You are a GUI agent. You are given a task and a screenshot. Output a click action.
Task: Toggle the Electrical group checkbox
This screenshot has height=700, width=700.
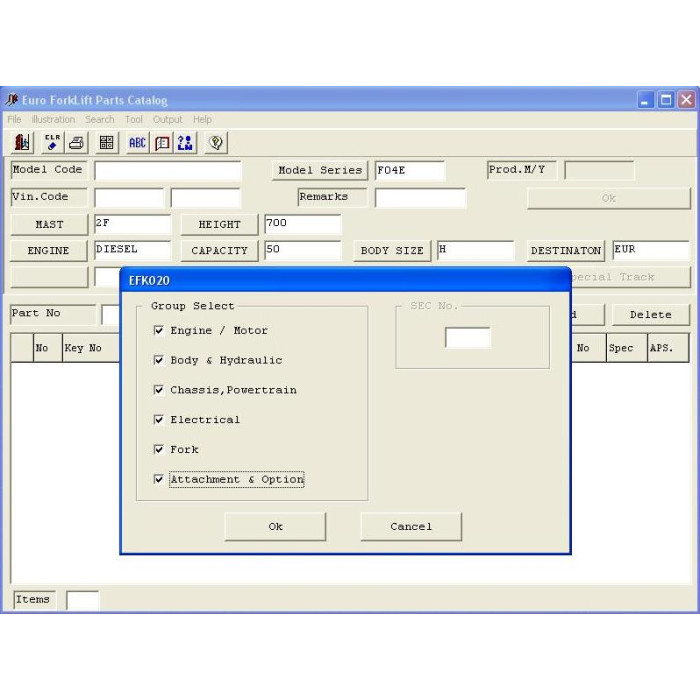click(x=158, y=420)
